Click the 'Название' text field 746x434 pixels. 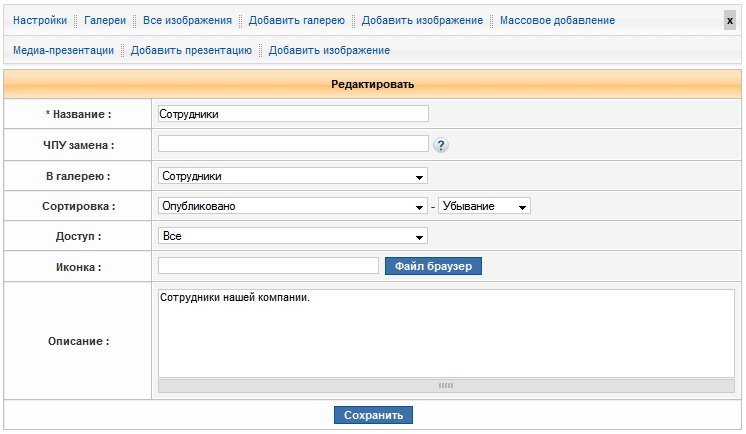point(292,114)
